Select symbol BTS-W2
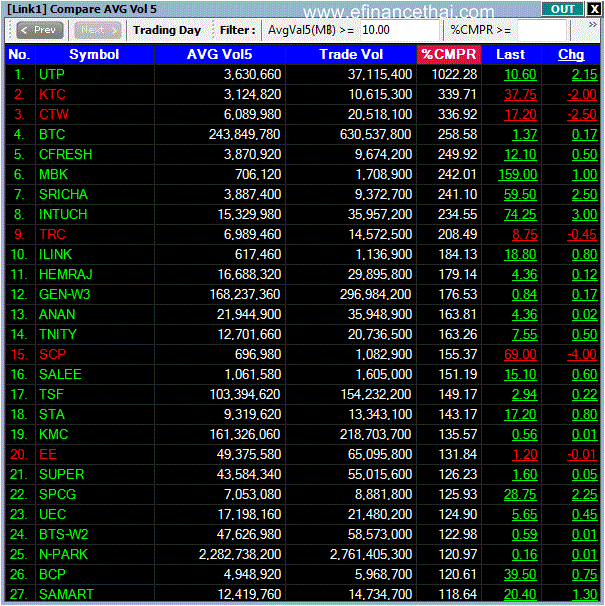Image resolution: width=605 pixels, height=606 pixels. coord(64,535)
